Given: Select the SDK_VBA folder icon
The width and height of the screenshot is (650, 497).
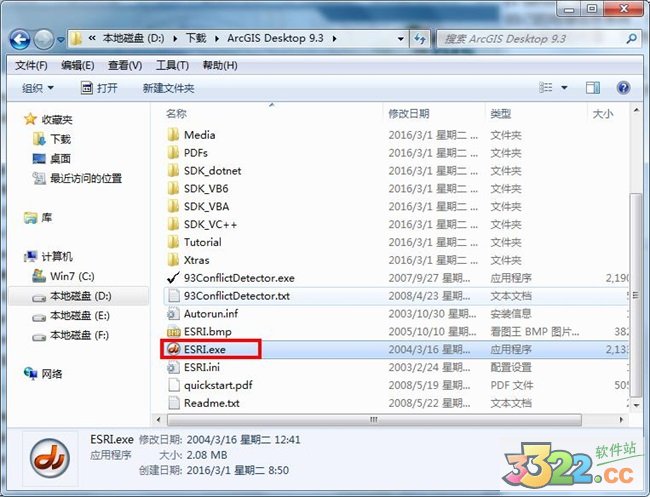Looking at the screenshot, I should (173, 206).
